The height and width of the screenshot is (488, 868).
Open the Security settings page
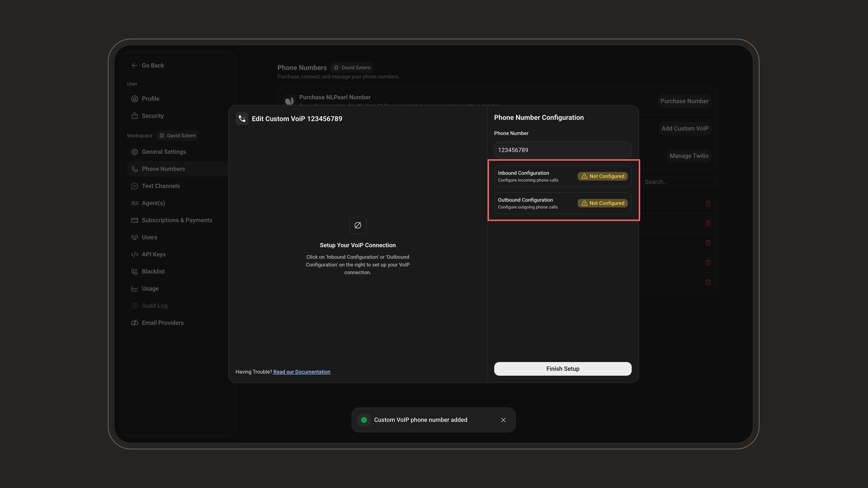[x=153, y=116]
